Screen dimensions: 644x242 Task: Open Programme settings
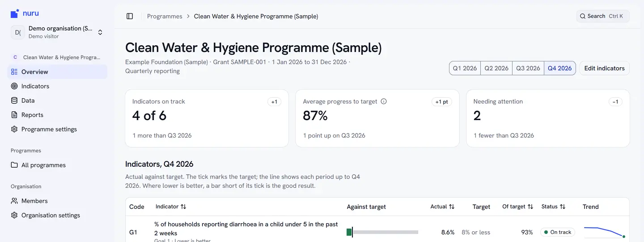click(57, 129)
